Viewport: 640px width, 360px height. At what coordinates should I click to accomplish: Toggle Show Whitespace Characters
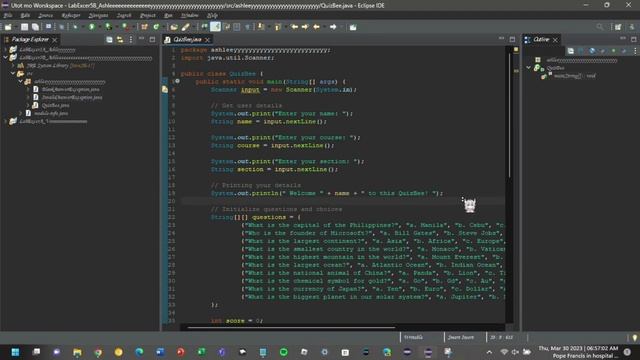tap(248, 27)
